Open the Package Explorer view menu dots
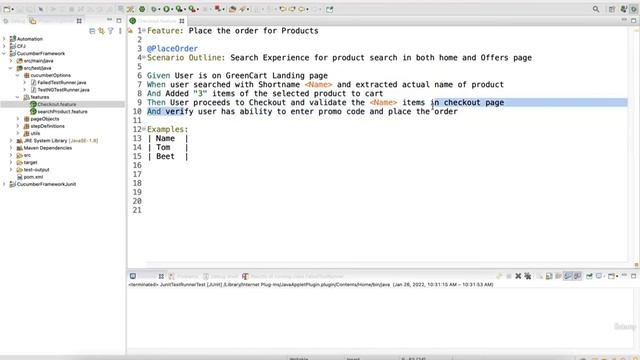 click(120, 31)
